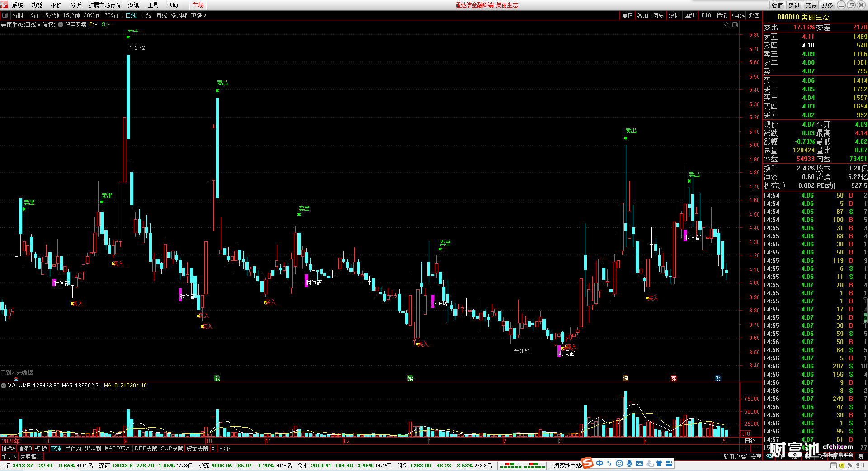
Task: Toggle Chinese 中 input mode icon
Action: click(x=599, y=463)
